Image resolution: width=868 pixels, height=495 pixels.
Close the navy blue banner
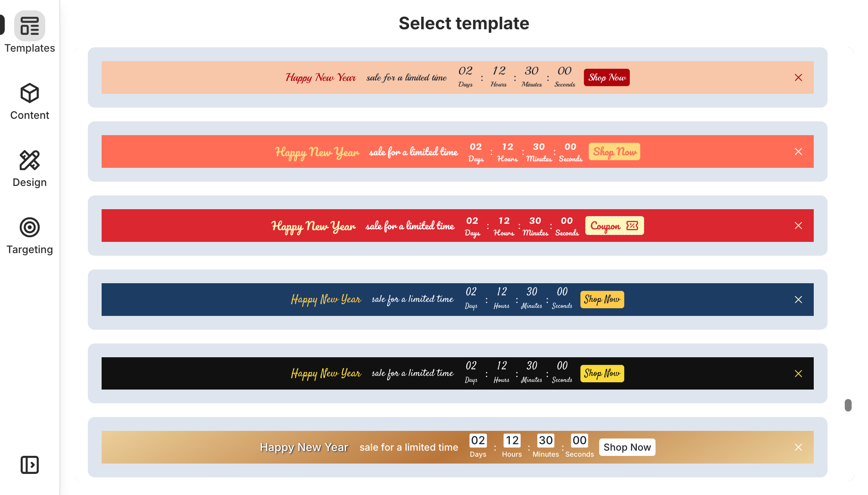(x=798, y=300)
